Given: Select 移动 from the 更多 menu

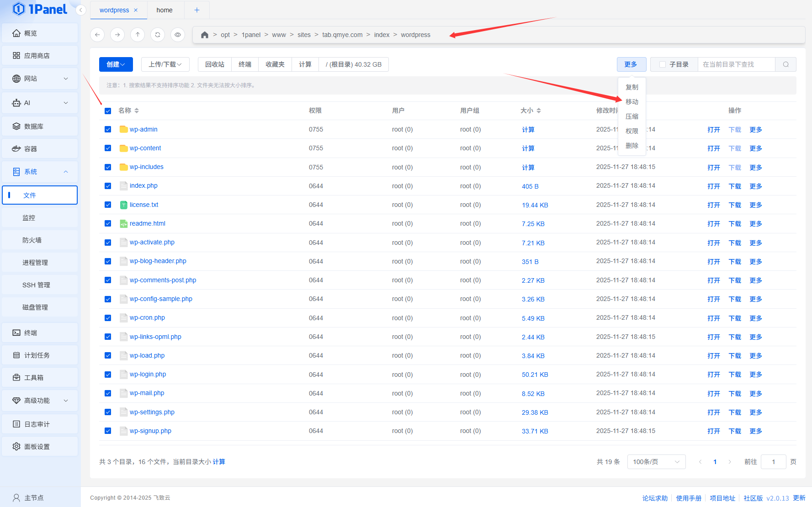Looking at the screenshot, I should click(x=632, y=102).
